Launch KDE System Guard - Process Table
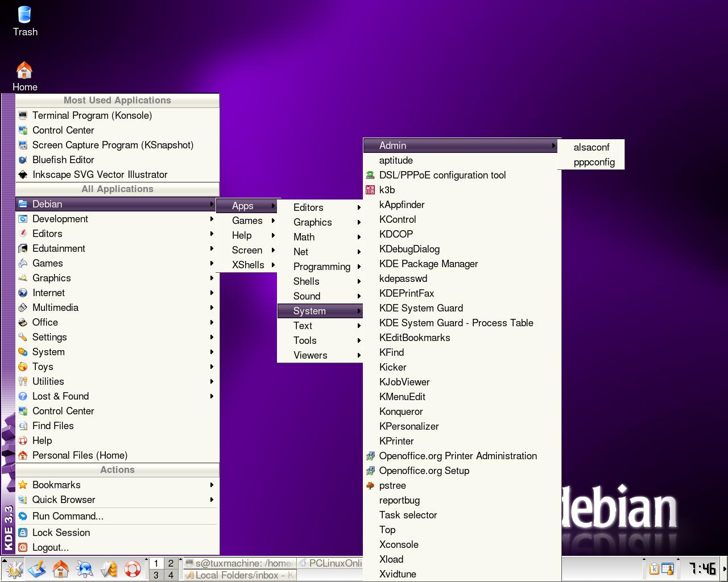This screenshot has width=728, height=582. click(462, 323)
